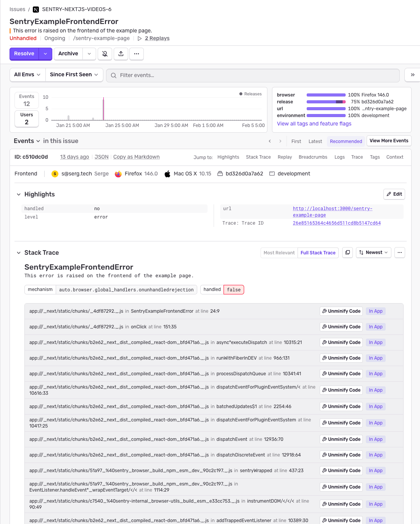Open the All Envs dropdown
The image size is (420, 524).
[x=27, y=74]
